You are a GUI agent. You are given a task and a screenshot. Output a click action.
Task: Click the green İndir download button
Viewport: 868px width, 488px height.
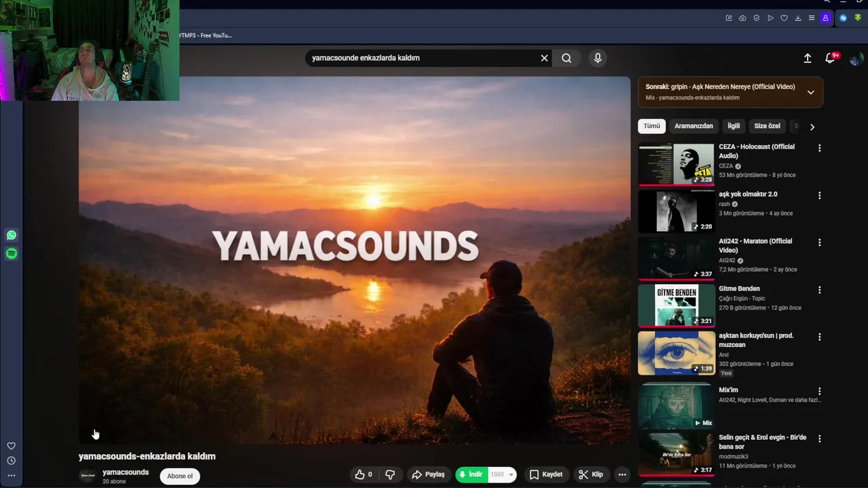pos(471,474)
